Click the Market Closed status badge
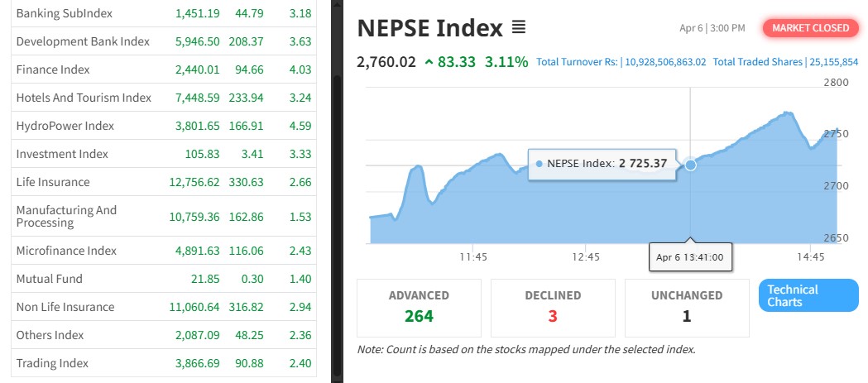The image size is (868, 383). [x=810, y=28]
